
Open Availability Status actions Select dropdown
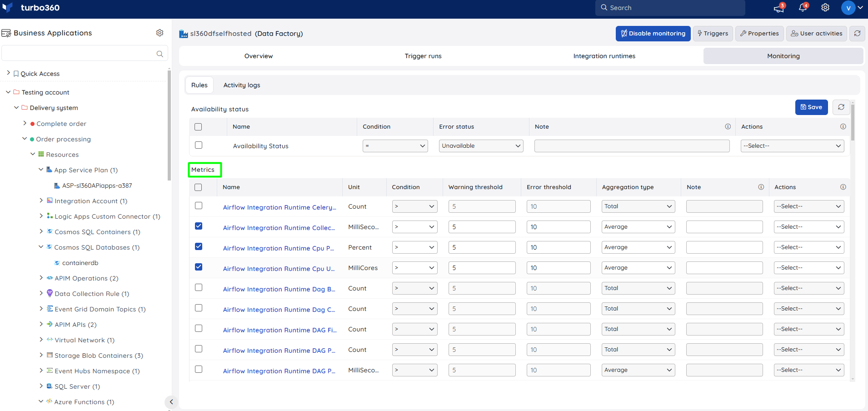pyautogui.click(x=793, y=146)
